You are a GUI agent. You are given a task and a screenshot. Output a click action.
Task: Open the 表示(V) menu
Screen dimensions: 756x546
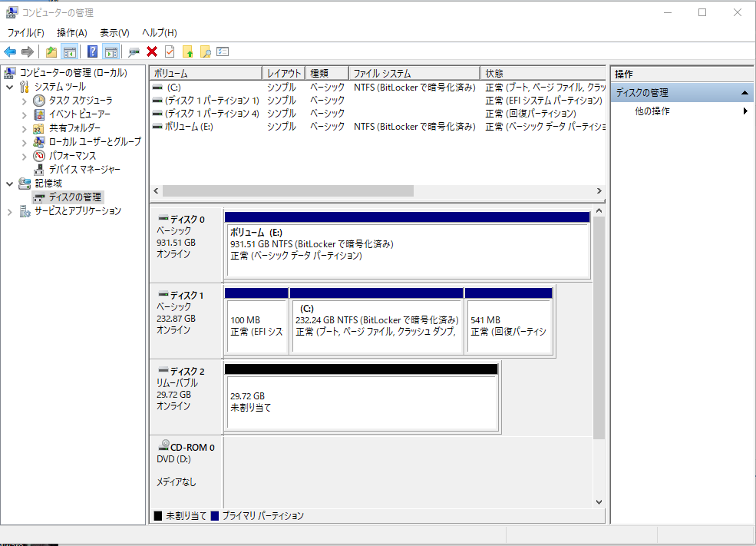[114, 33]
